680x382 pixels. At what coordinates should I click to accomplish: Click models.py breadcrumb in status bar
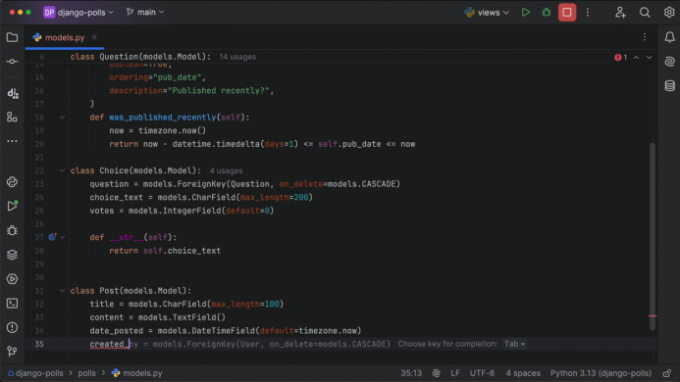tap(137, 373)
